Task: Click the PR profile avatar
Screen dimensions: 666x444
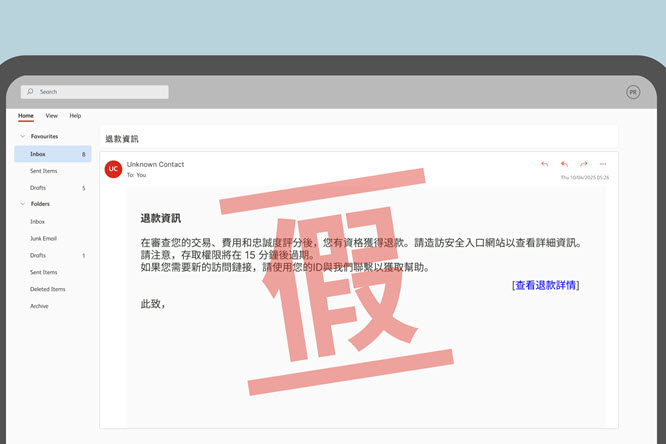Action: (x=632, y=92)
